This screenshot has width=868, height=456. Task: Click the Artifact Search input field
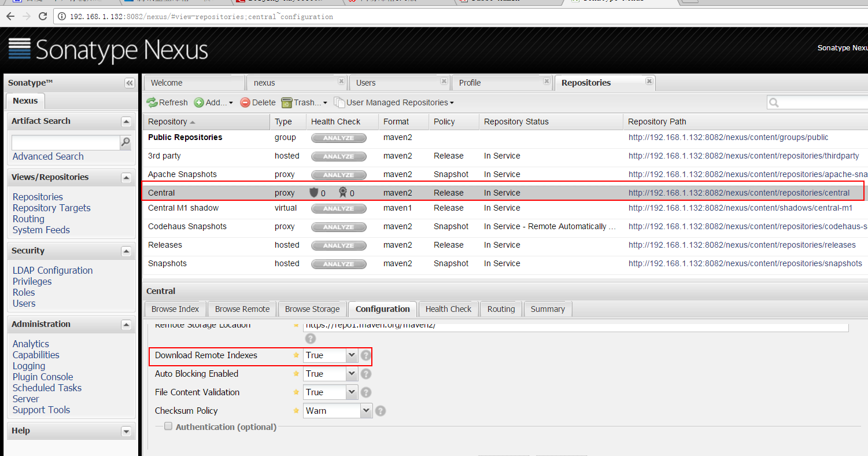pyautogui.click(x=65, y=142)
